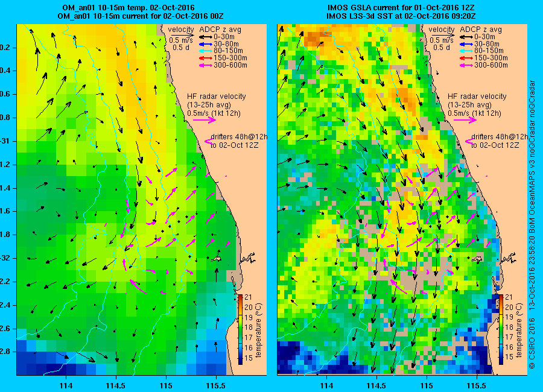
Task: Click the "ADCP z avg" heading in the IMOS panel
Action: [x=481, y=30]
